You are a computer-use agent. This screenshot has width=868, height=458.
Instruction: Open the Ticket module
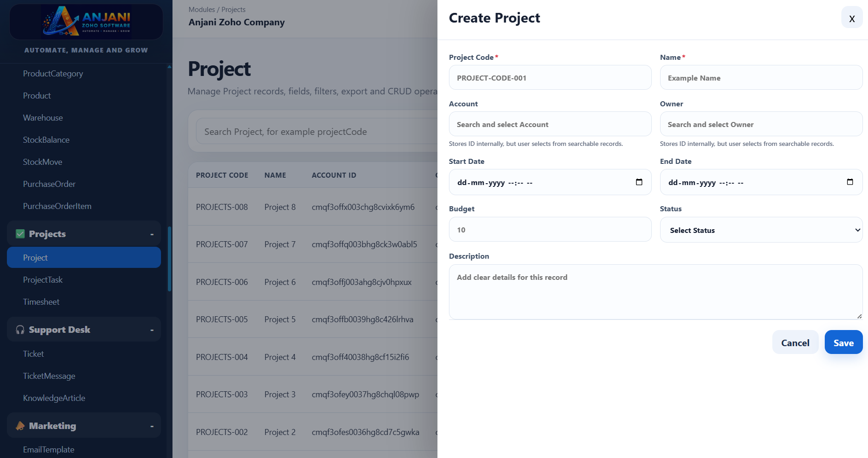34,354
